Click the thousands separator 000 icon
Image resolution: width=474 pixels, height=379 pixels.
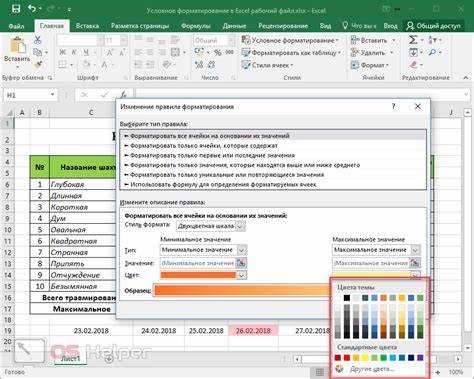[x=229, y=52]
